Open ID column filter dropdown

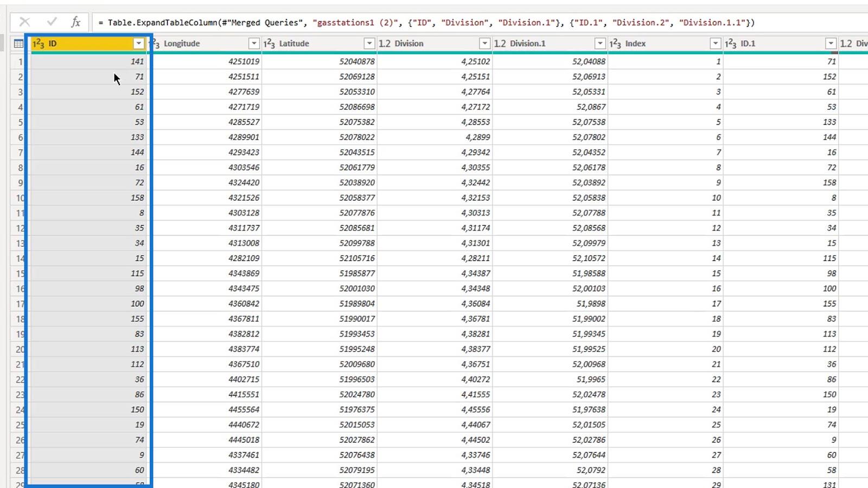139,43
